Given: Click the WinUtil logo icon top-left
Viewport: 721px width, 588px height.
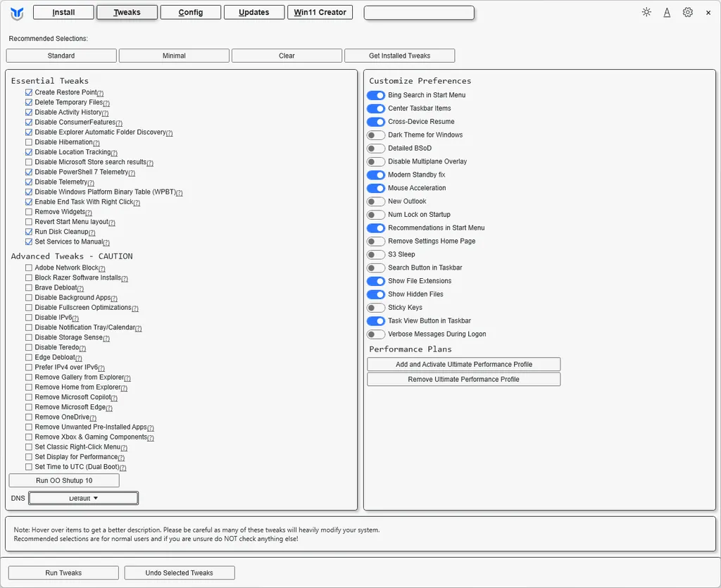Looking at the screenshot, I should pos(15,12).
